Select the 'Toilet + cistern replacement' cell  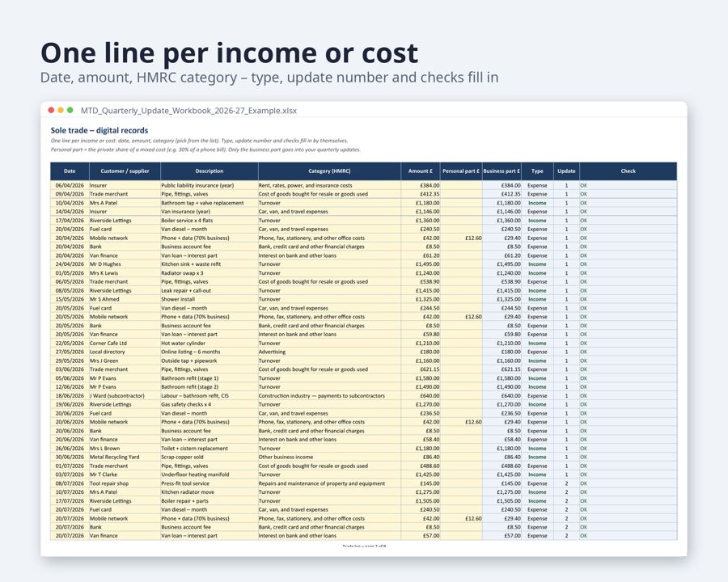click(x=210, y=449)
